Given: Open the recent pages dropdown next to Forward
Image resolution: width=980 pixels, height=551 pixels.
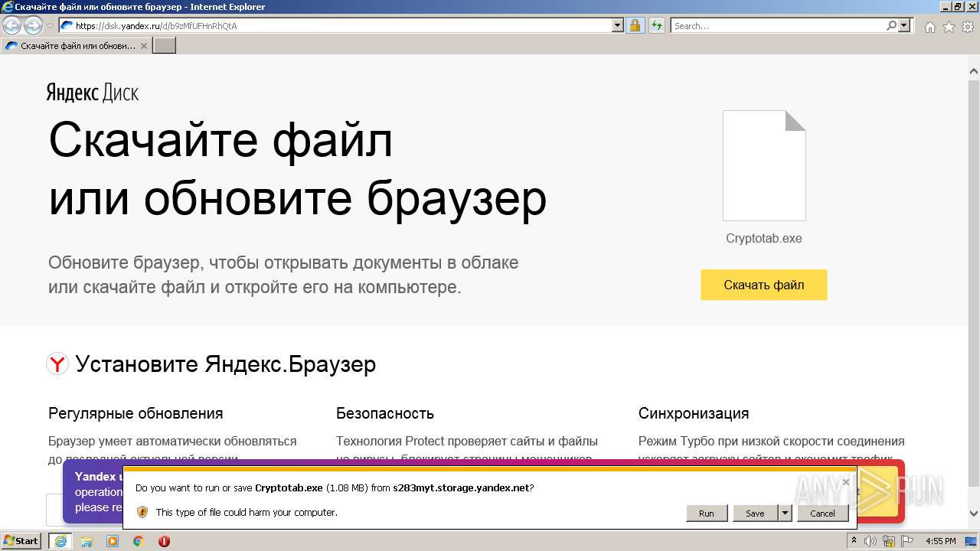Looking at the screenshot, I should click(50, 25).
